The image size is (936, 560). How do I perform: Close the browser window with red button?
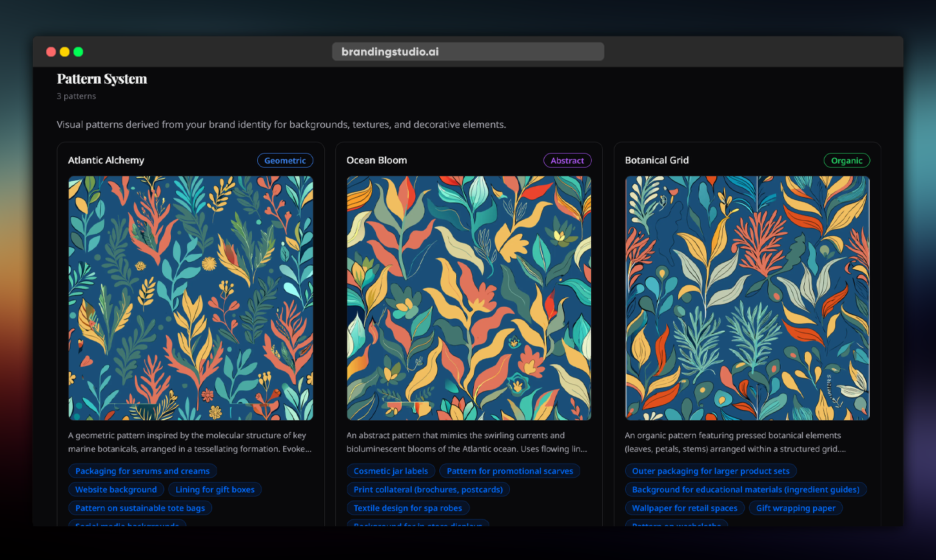(51, 52)
